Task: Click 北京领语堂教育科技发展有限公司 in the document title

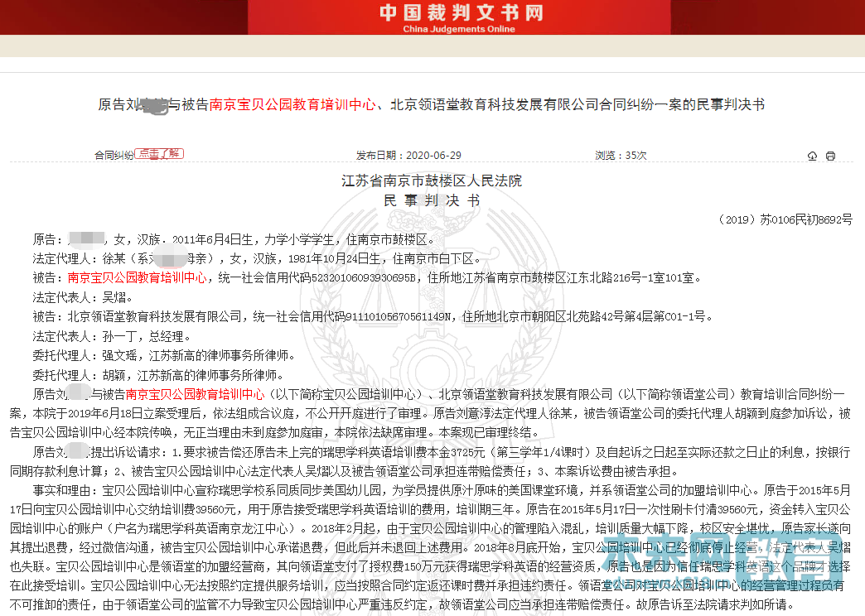Action: point(495,104)
